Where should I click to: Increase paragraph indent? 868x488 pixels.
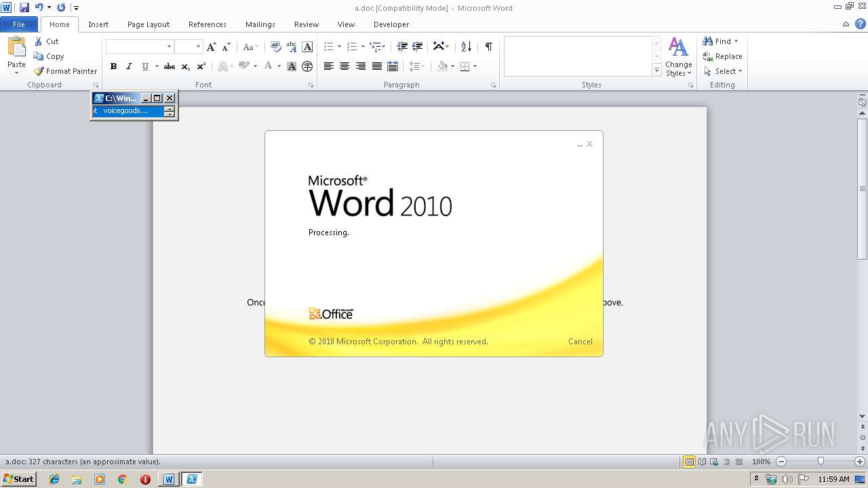click(418, 47)
